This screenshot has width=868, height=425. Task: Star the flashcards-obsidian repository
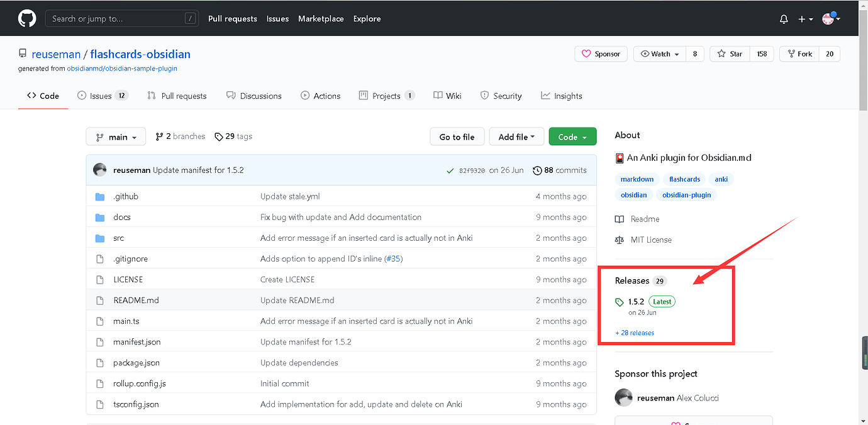tap(730, 54)
